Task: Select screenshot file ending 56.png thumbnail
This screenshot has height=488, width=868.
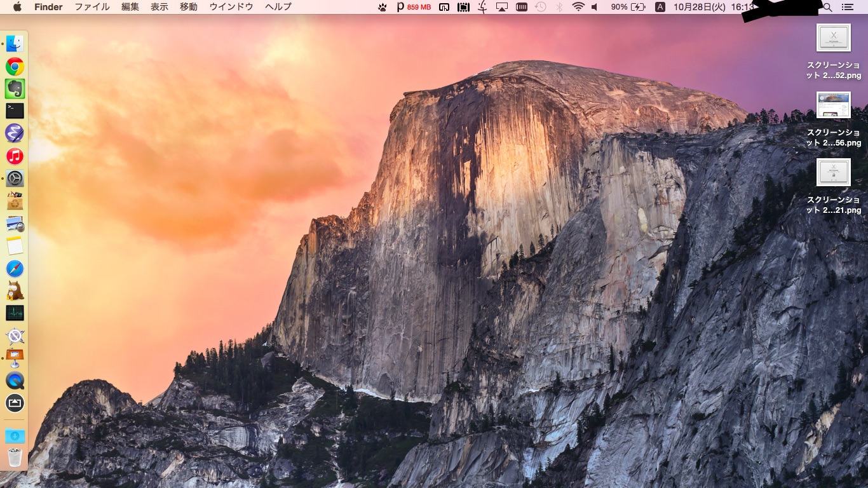Action: click(833, 105)
